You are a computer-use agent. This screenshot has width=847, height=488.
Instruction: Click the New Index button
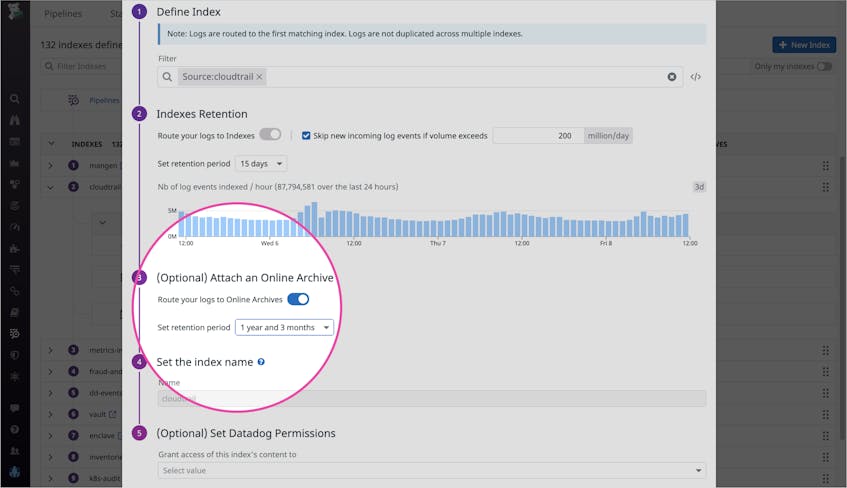pyautogui.click(x=804, y=45)
